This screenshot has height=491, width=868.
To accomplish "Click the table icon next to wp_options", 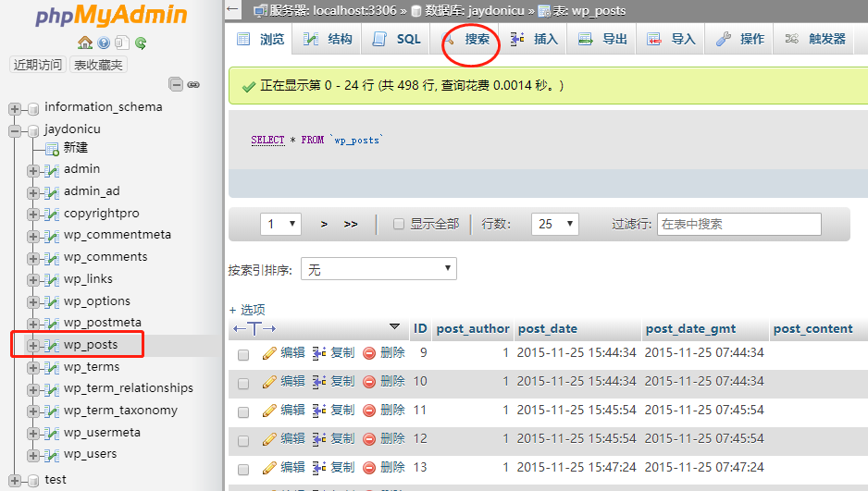I will point(52,301).
